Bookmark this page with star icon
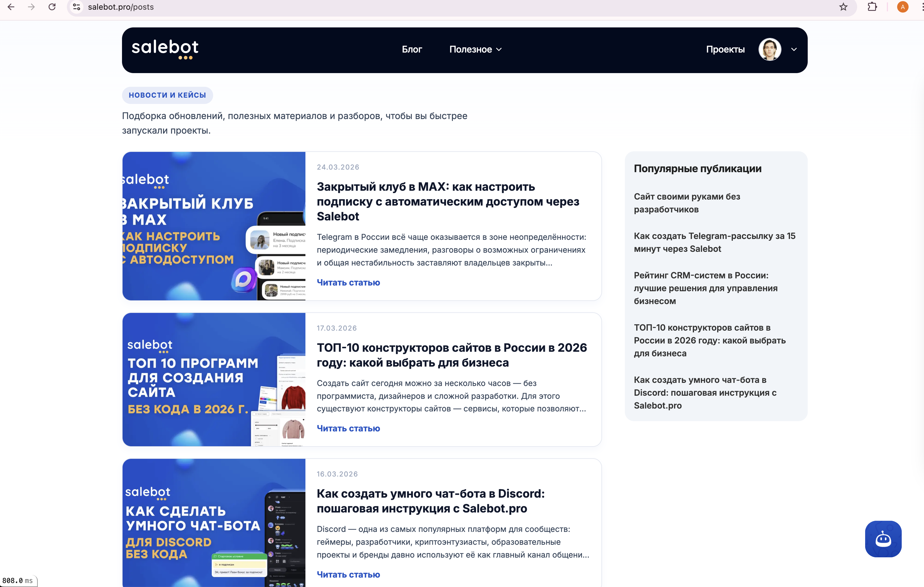Viewport: 924px width, 587px height. pyautogui.click(x=843, y=7)
